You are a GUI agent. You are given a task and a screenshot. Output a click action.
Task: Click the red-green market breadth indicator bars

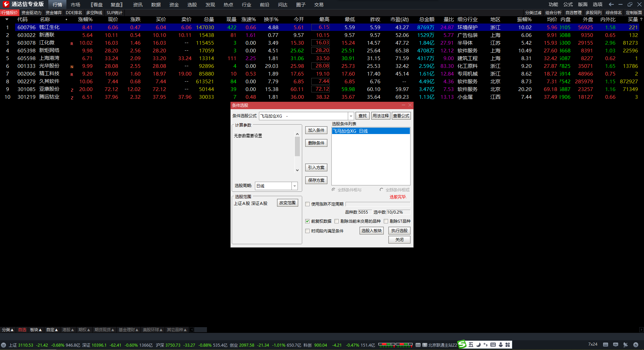point(395,345)
